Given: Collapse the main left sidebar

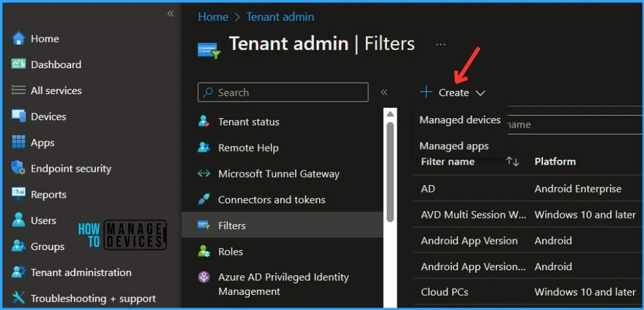Looking at the screenshot, I should coord(170,14).
